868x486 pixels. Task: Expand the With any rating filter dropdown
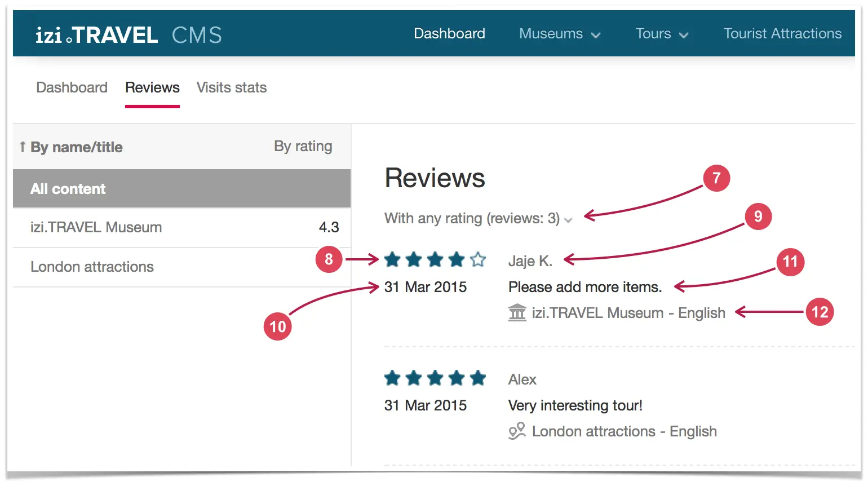tap(478, 218)
